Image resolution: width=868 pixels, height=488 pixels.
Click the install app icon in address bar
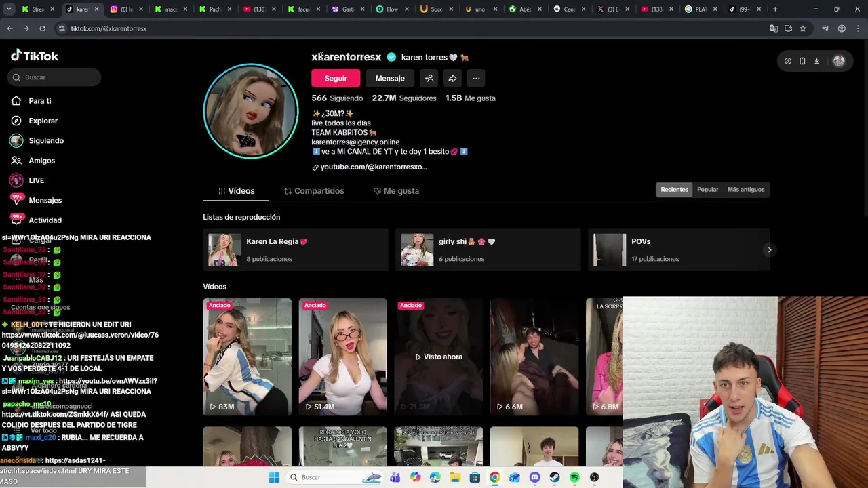pyautogui.click(x=788, y=28)
